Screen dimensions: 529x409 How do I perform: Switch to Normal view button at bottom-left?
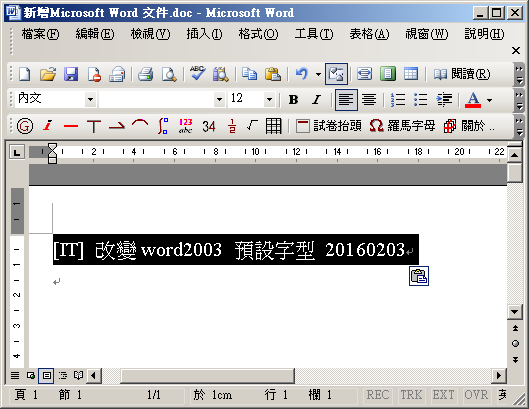click(x=15, y=376)
